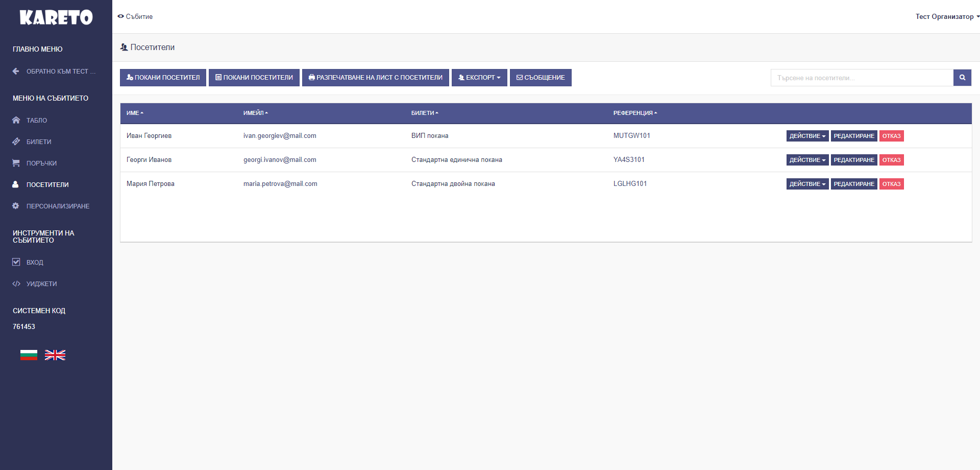This screenshot has height=470, width=980.
Task: Open Билети menu item
Action: pyautogui.click(x=39, y=142)
